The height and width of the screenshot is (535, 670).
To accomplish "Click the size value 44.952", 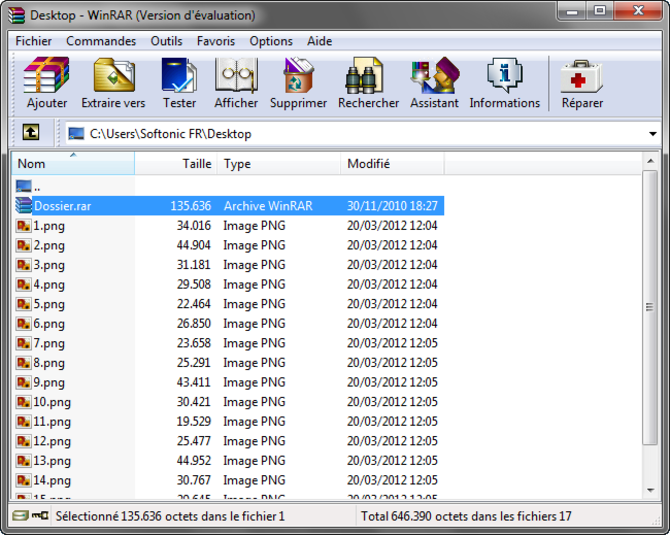I will click(x=194, y=461).
